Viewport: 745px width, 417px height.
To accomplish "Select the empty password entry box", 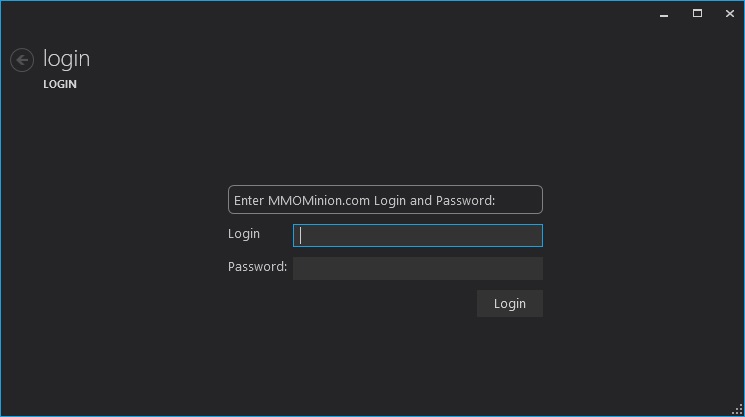I will pos(417,268).
